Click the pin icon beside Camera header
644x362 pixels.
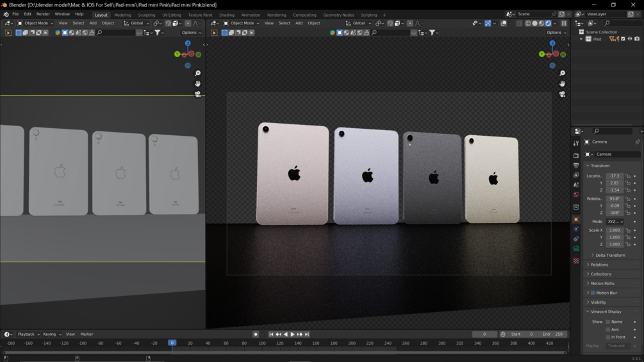pos(637,142)
